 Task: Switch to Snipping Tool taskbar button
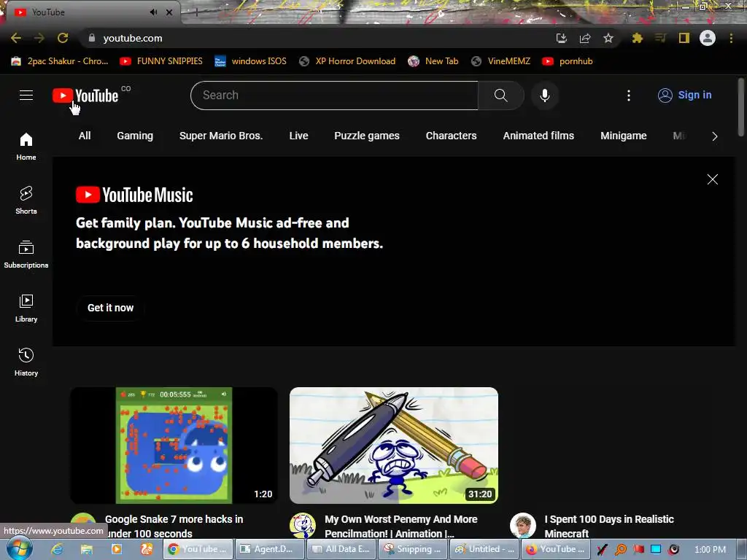414,549
